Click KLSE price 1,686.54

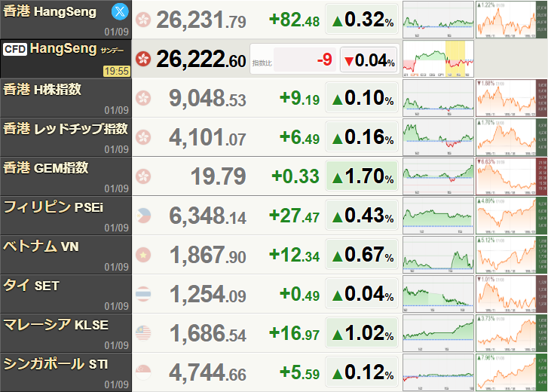[208, 334]
